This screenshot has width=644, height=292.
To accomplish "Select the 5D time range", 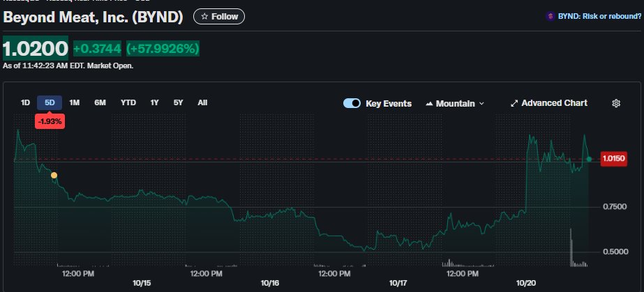I will (x=50, y=102).
